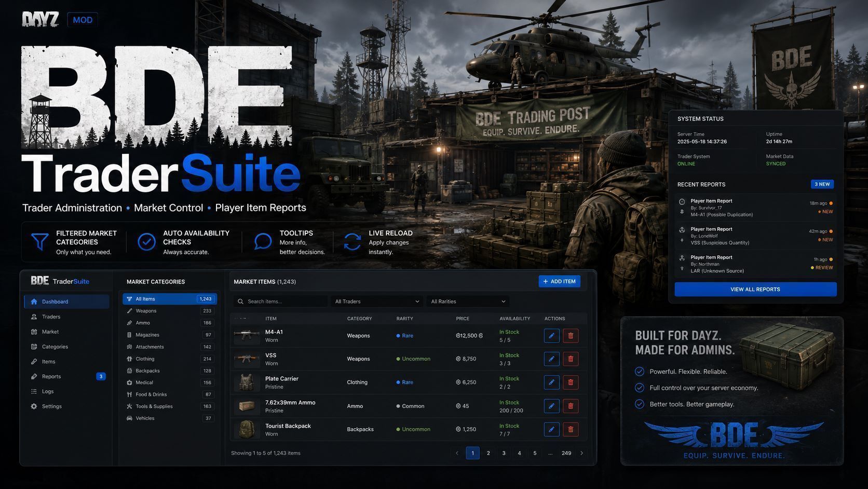868x489 pixels.
Task: Click the Settings gear icon in sidebar
Action: pos(34,406)
